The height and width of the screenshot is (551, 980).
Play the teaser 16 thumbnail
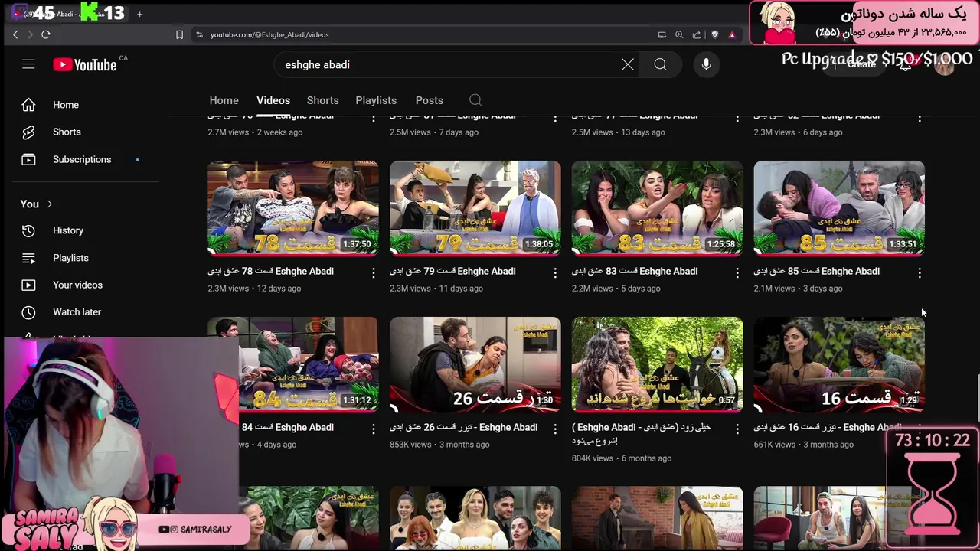click(x=839, y=364)
